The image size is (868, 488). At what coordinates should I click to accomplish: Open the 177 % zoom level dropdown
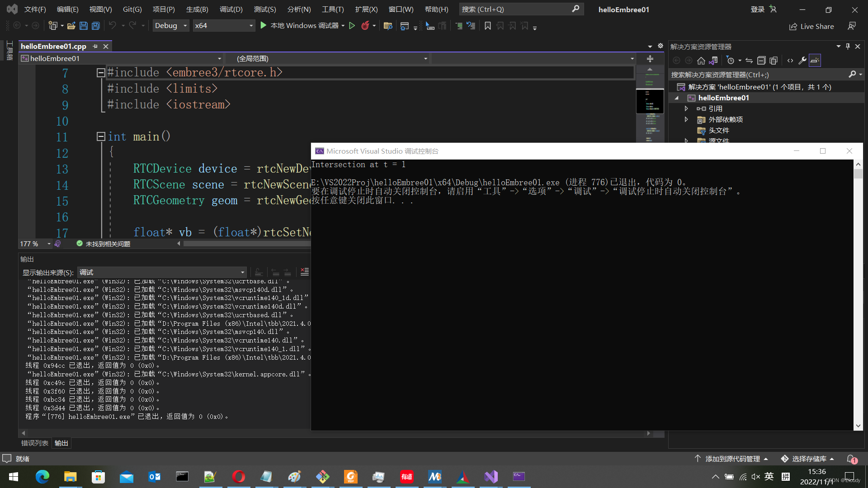pyautogui.click(x=49, y=244)
